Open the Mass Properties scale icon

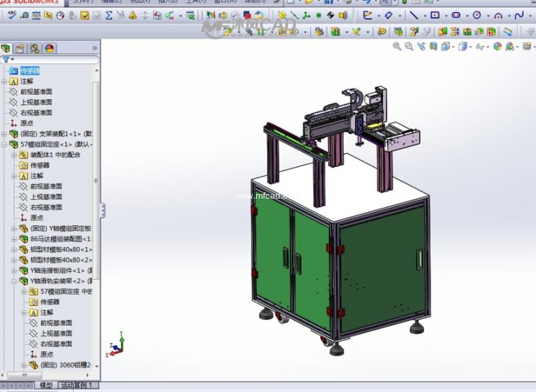click(36, 16)
